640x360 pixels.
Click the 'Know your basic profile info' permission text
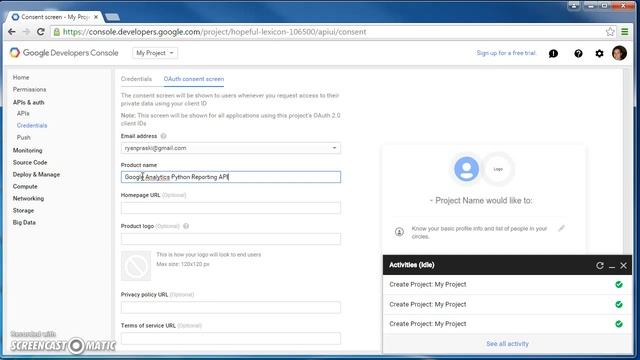coord(479,232)
